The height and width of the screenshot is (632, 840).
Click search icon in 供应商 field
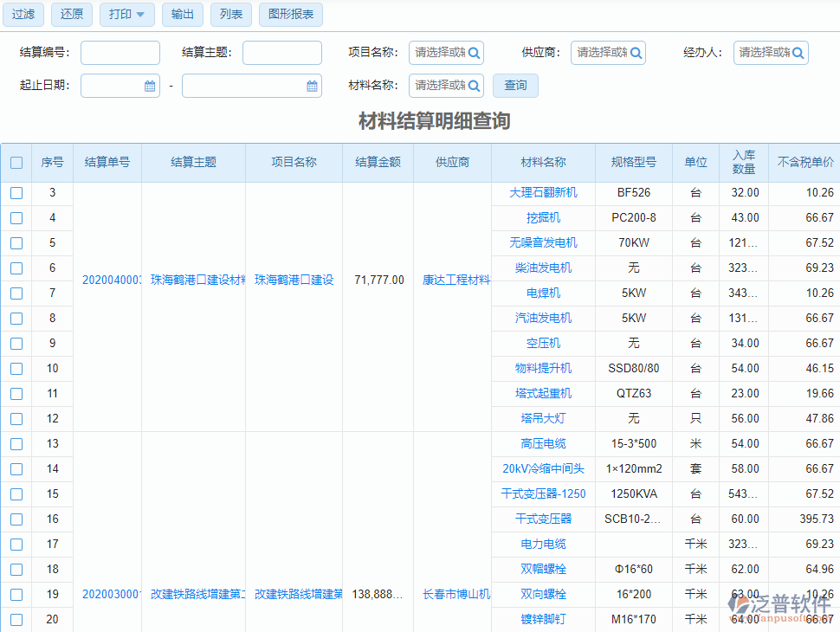636,53
